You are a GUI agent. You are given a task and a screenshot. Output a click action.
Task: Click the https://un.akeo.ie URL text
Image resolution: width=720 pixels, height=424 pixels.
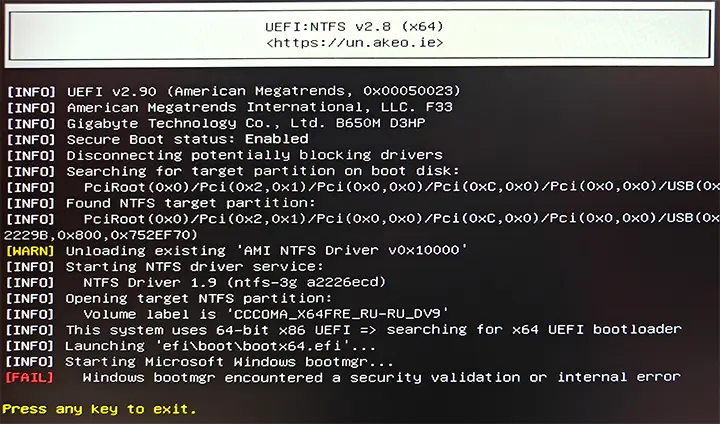point(354,43)
